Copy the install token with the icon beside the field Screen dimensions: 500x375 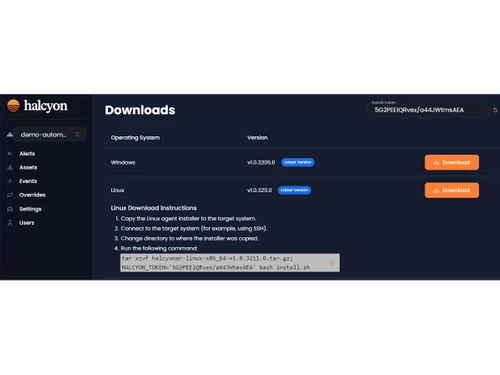point(495,110)
